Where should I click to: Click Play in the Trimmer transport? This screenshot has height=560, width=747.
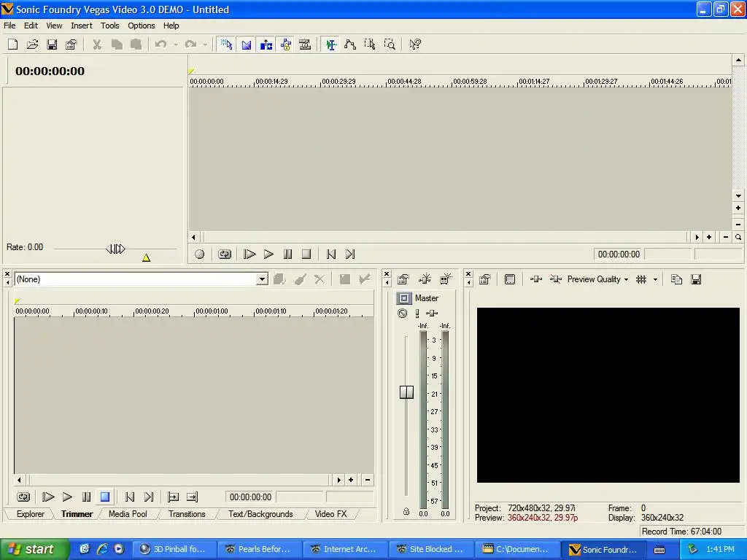[67, 497]
